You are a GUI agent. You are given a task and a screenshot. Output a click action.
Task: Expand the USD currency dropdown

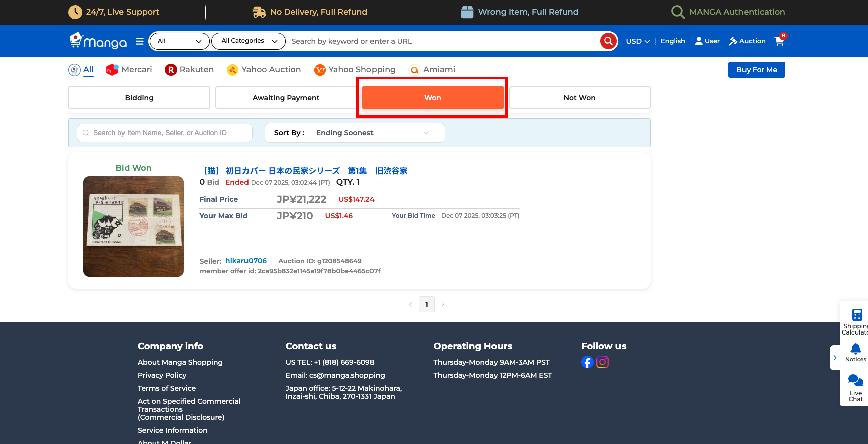point(637,41)
